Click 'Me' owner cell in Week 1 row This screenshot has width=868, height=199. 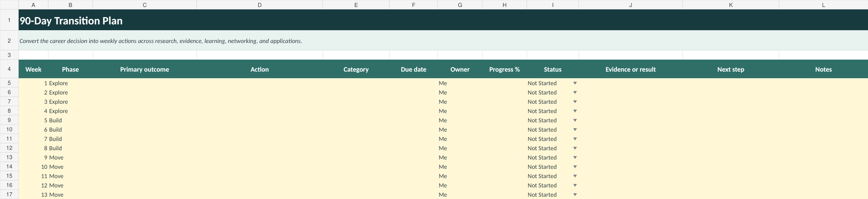tap(460, 83)
